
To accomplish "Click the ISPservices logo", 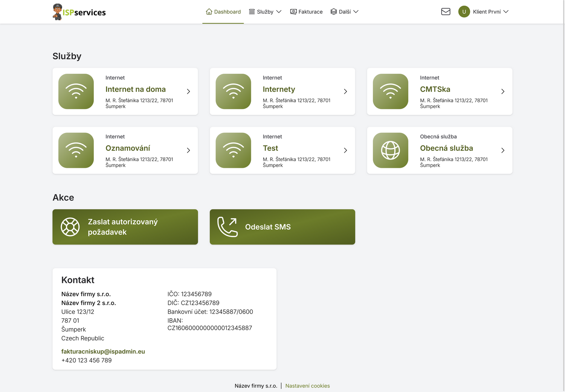I will pyautogui.click(x=79, y=12).
